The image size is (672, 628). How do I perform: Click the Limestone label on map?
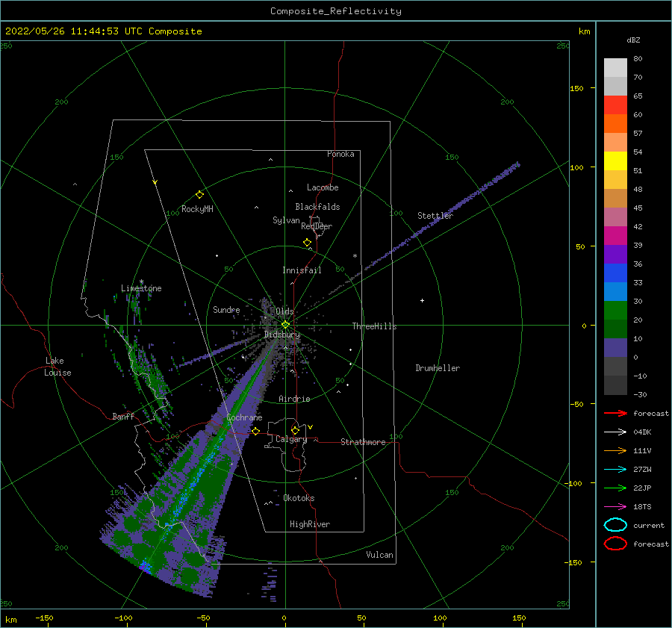click(141, 288)
